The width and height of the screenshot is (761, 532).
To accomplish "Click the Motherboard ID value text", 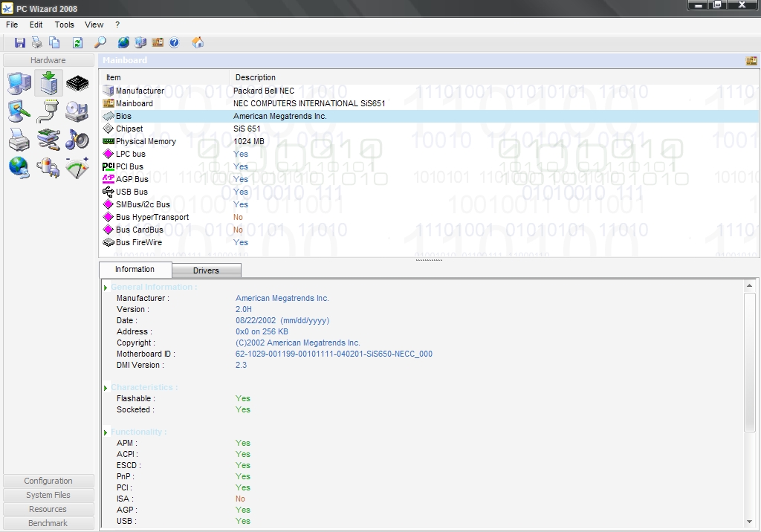I will click(x=334, y=354).
